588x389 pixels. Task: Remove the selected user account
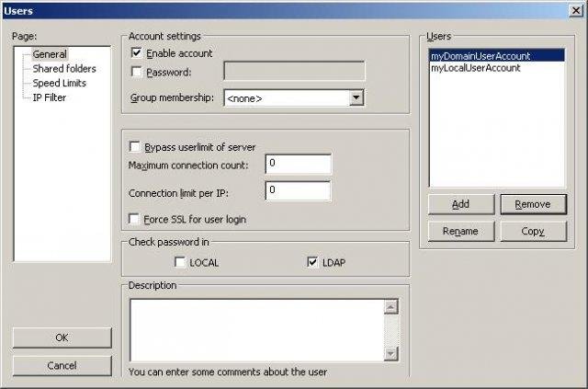click(533, 204)
